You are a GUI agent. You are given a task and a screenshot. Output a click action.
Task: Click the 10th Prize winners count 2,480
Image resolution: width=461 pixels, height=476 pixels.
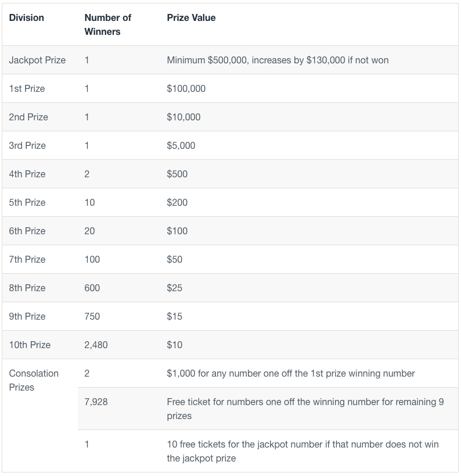96,345
